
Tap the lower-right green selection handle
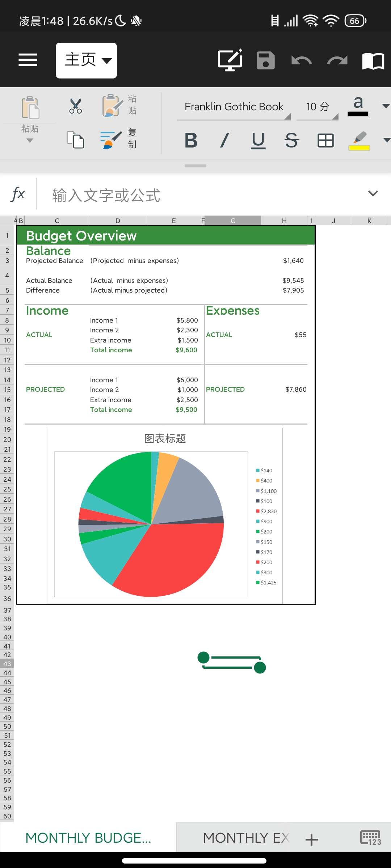(x=260, y=668)
